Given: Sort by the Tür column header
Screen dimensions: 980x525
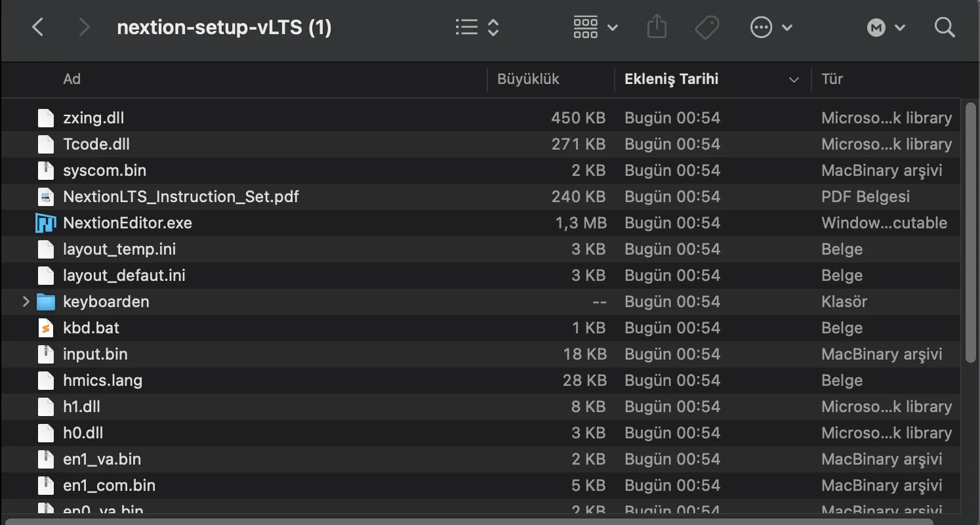Looking at the screenshot, I should 832,79.
